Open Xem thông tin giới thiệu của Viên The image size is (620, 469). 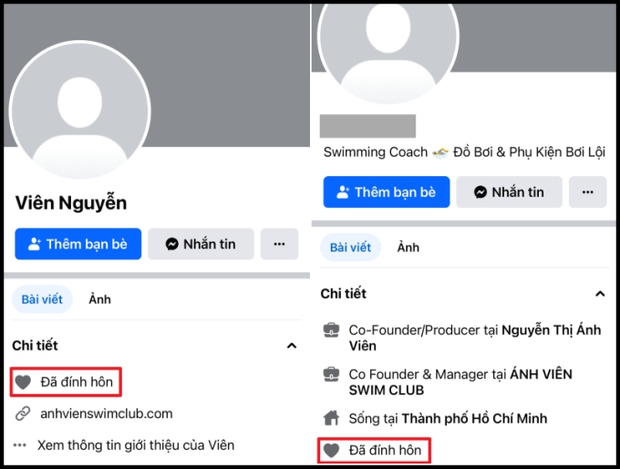coord(135,445)
